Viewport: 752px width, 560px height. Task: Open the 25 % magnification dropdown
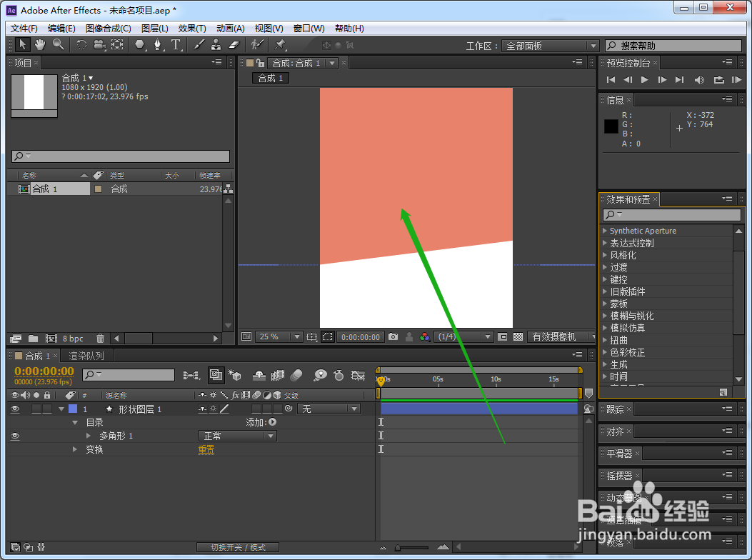(279, 337)
